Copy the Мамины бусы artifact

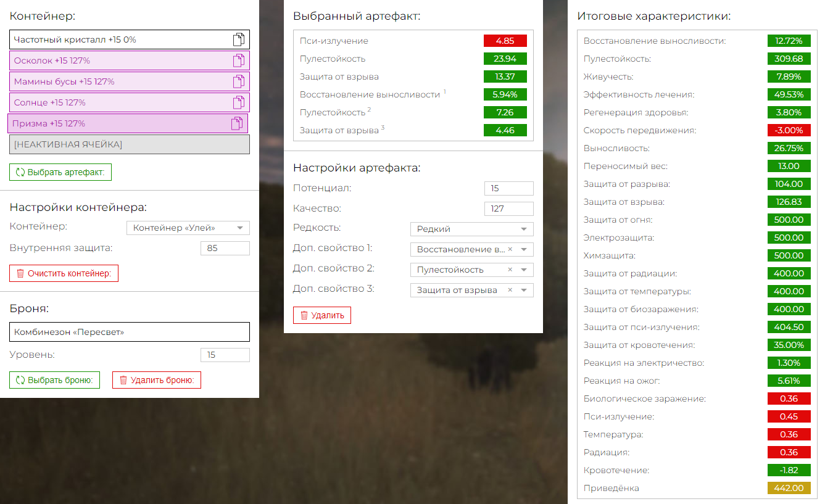[x=238, y=82]
